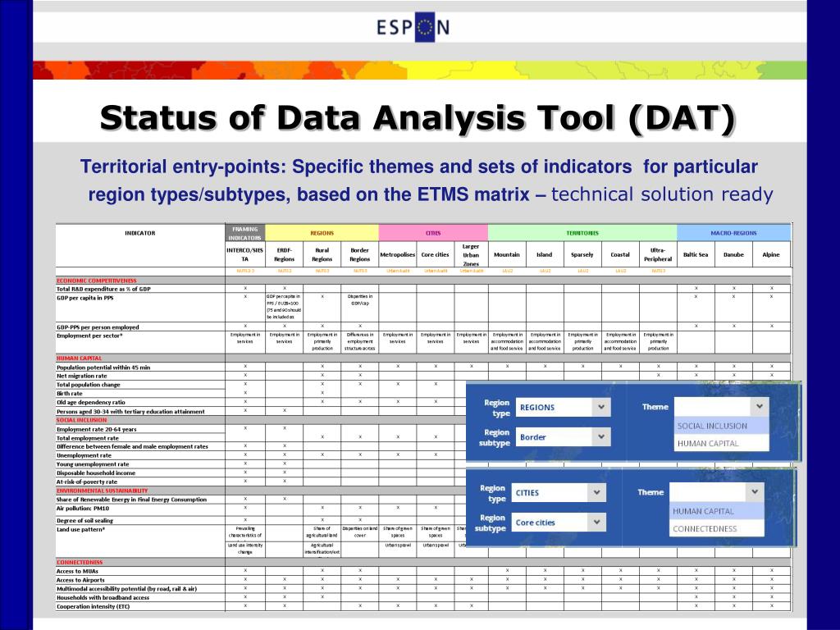Click the INDICATOR table header cell

(x=140, y=233)
